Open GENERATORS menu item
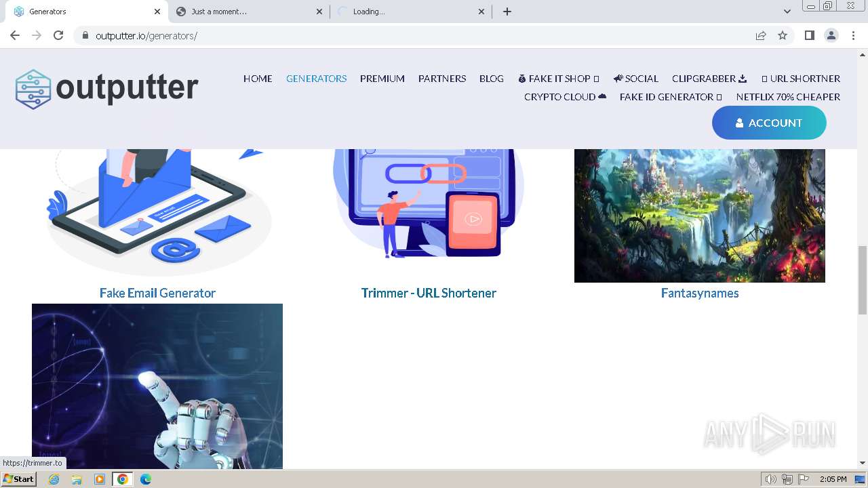868x488 pixels. pos(316,79)
